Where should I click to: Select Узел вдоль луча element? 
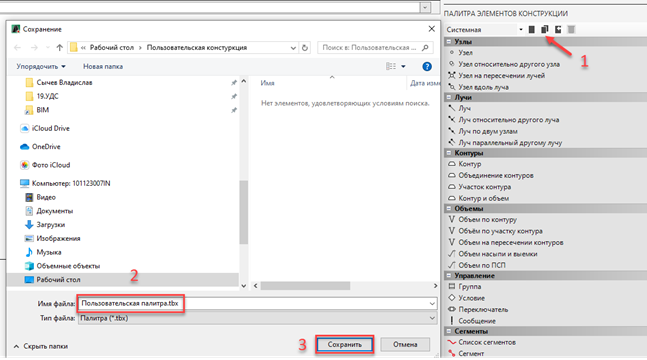pos(484,87)
